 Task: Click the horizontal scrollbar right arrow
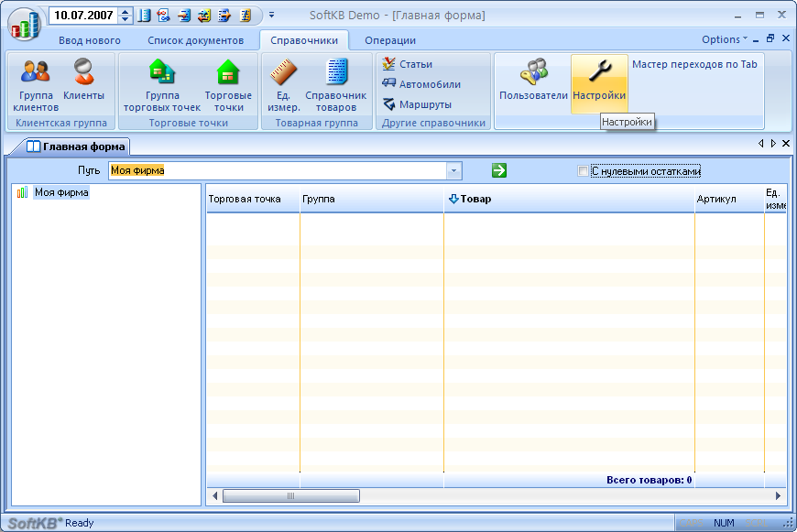(778, 496)
